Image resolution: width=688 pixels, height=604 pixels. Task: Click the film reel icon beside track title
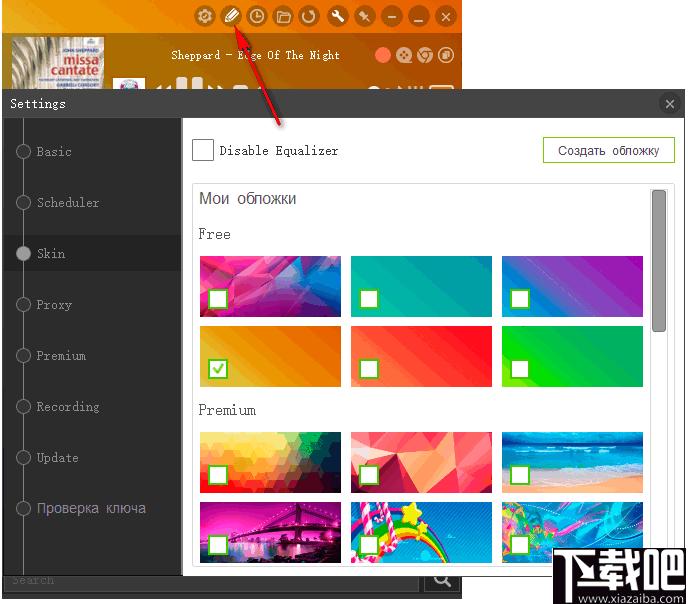[x=404, y=55]
